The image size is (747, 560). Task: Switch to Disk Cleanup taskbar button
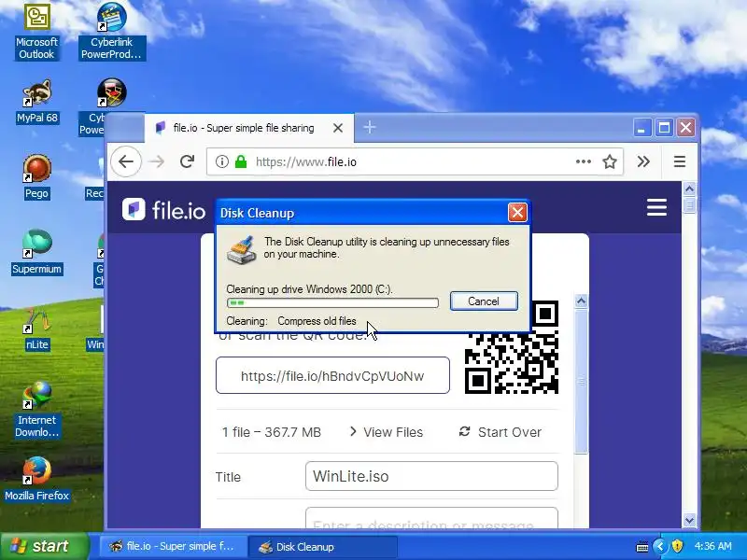tap(322, 546)
